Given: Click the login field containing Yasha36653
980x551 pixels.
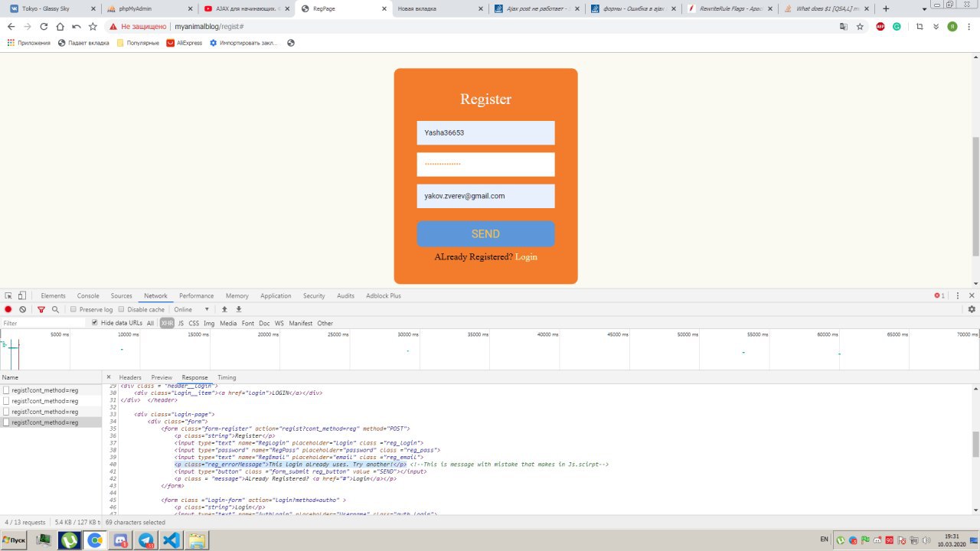Looking at the screenshot, I should pos(485,132).
